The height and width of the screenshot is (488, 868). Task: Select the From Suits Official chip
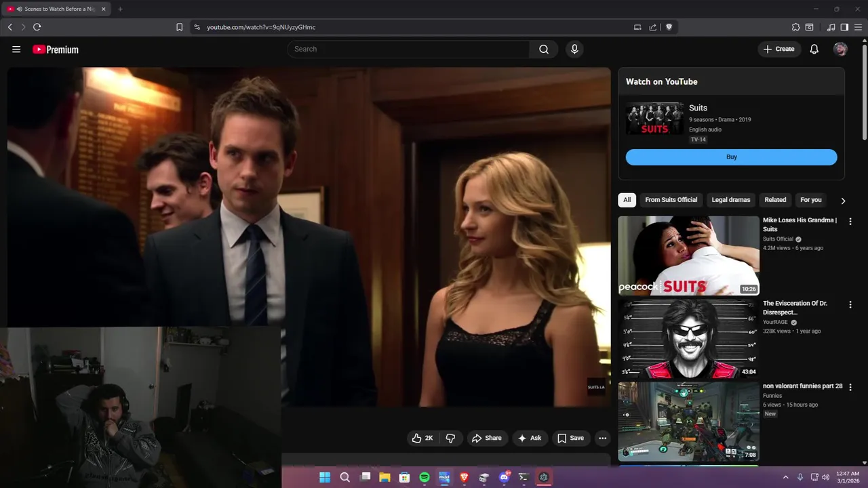671,200
